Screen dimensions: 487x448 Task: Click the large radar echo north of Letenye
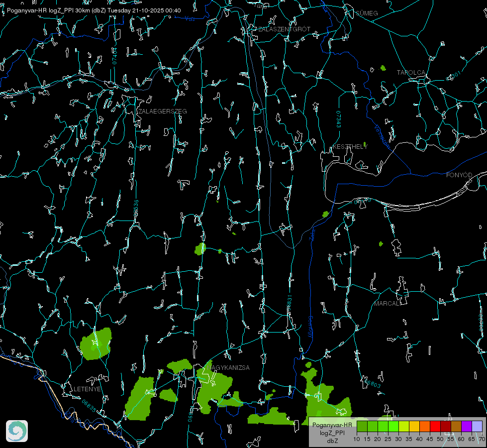point(96,344)
